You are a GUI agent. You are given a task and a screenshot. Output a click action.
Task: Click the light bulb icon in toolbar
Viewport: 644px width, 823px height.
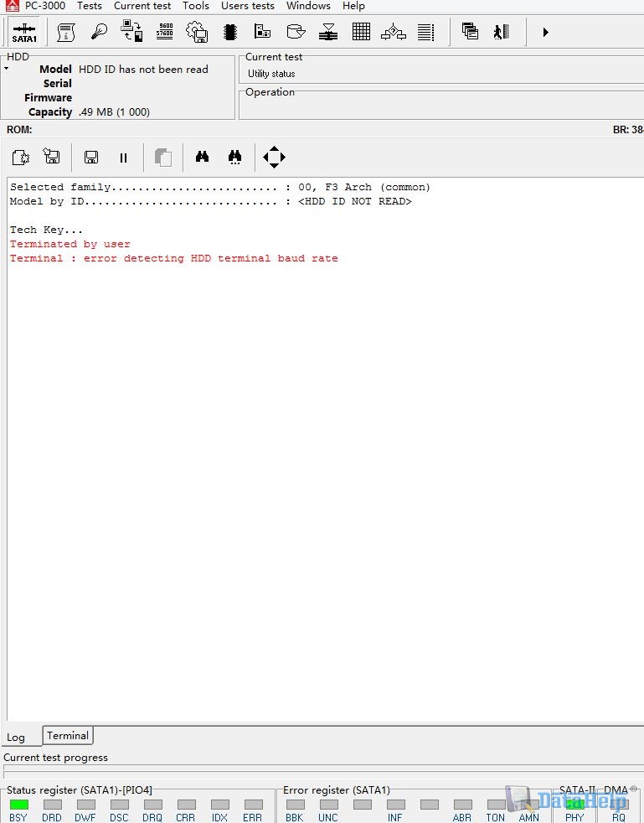click(99, 32)
